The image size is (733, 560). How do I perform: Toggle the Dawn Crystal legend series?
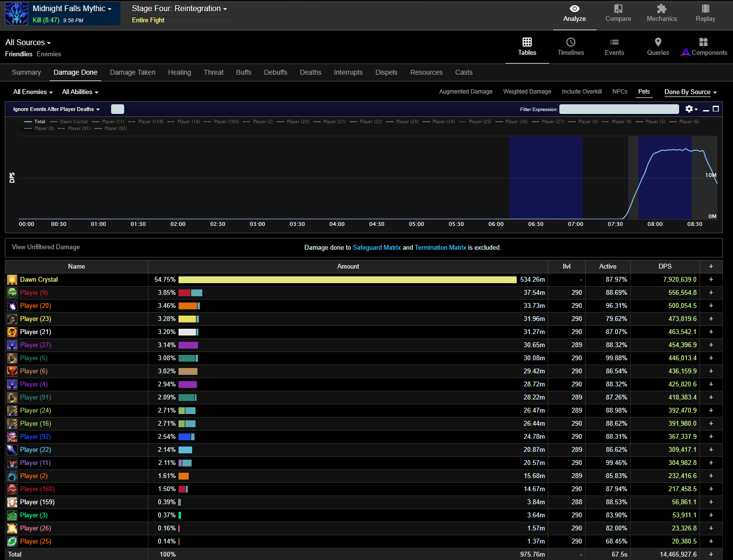69,122
